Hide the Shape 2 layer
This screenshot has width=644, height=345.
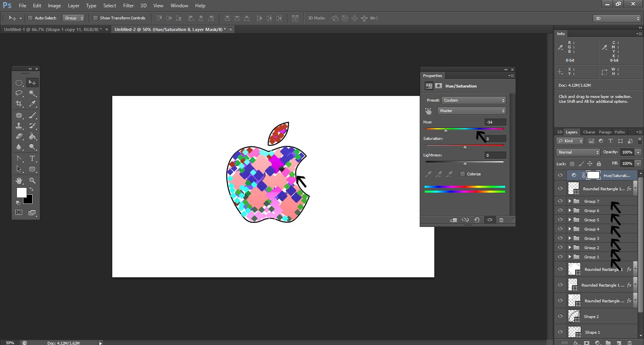[x=560, y=316]
